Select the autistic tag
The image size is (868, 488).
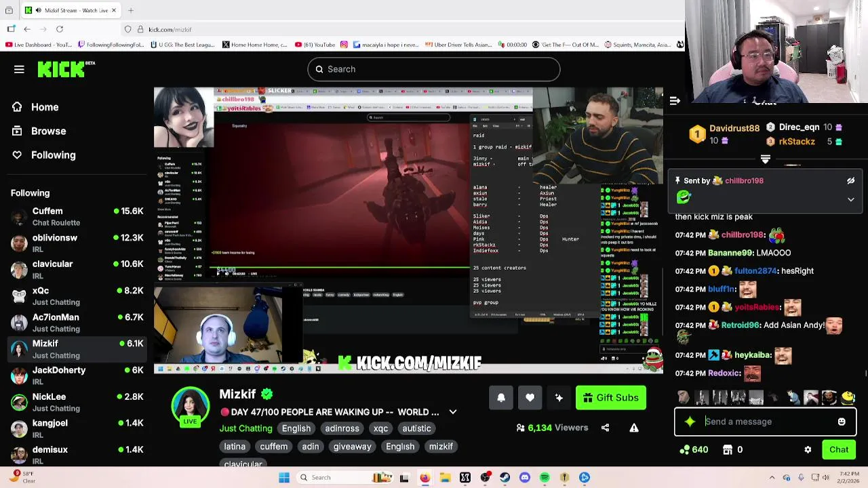click(x=416, y=428)
